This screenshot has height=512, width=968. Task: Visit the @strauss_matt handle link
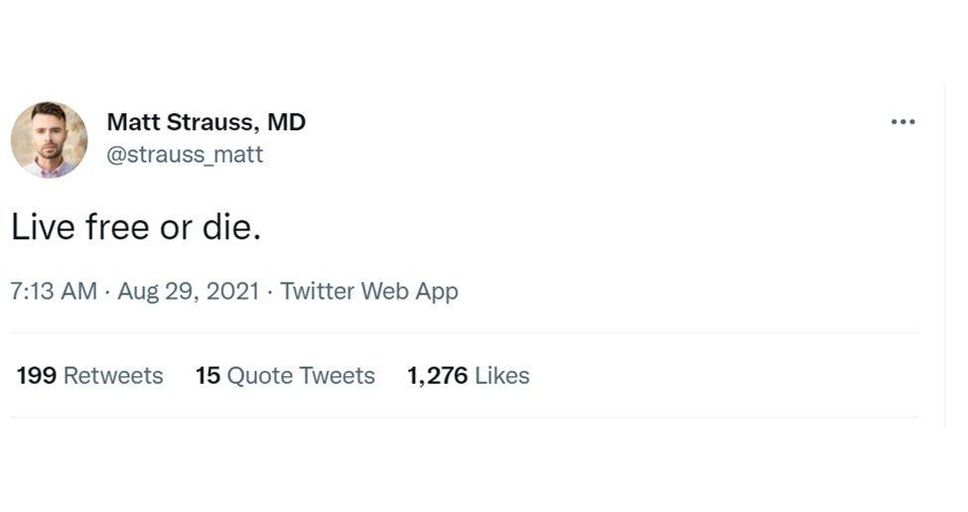[185, 155]
